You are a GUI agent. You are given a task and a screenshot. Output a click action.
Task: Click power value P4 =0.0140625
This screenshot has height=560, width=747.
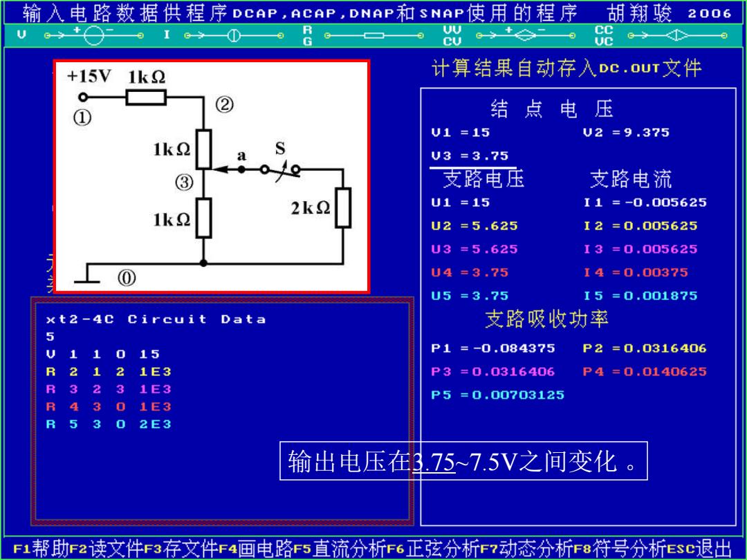645,371
